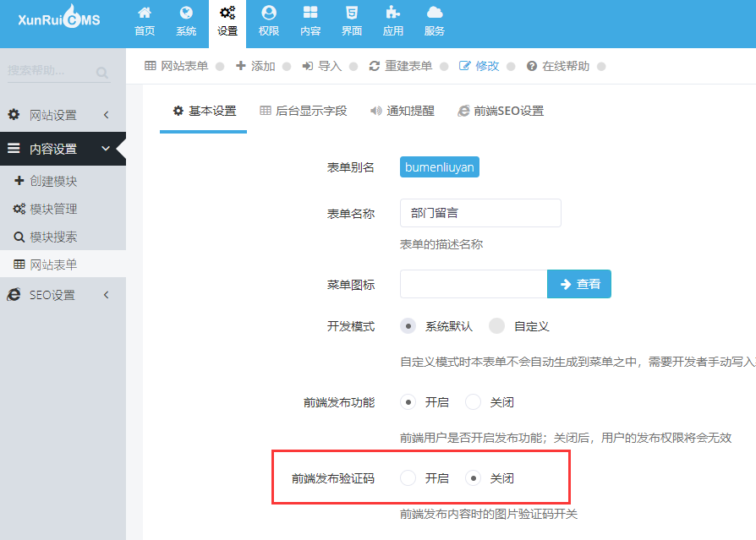
Task: Click import arrow icon for 导入
Action: (308, 66)
